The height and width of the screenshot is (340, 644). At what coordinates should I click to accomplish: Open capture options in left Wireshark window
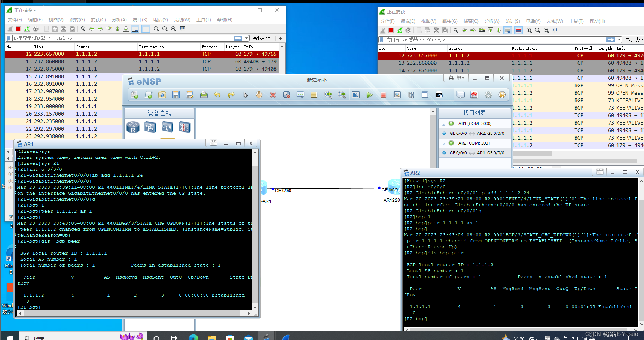tap(36, 29)
